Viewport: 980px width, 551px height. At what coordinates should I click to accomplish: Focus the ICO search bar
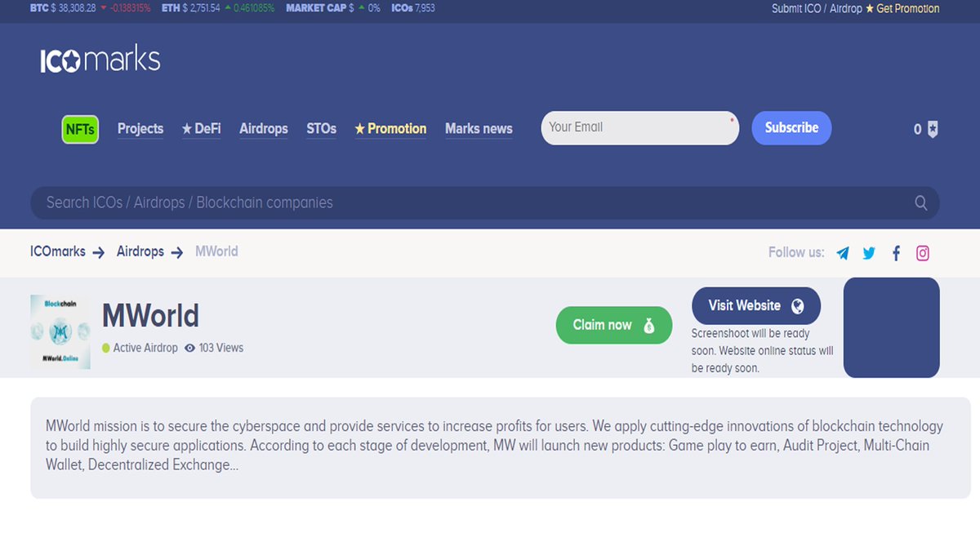(485, 202)
